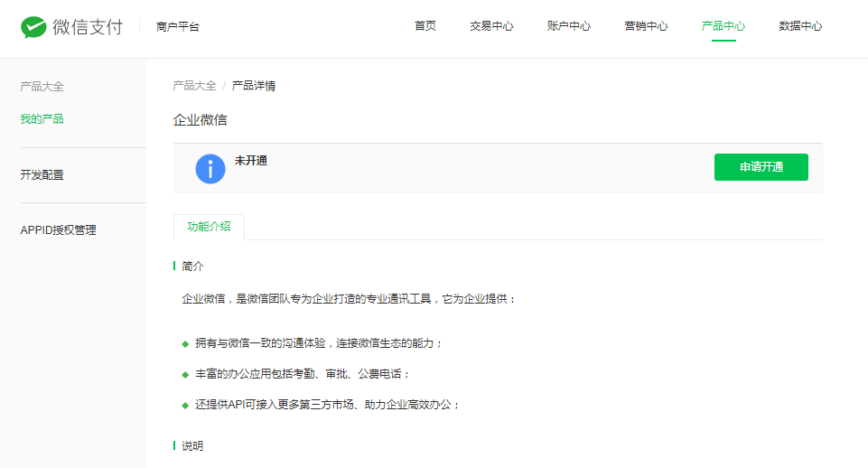Click the 简介 section heading
868x468 pixels.
coord(192,267)
